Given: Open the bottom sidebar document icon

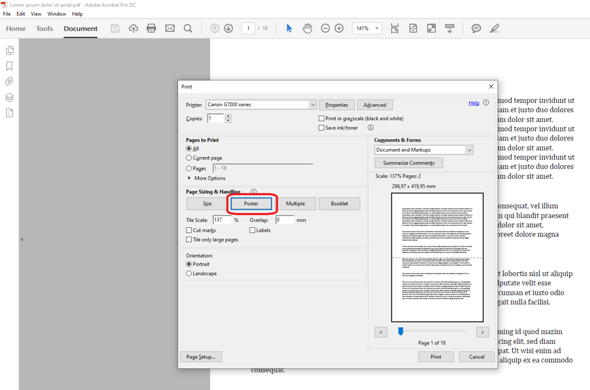Looking at the screenshot, I should click(9, 113).
